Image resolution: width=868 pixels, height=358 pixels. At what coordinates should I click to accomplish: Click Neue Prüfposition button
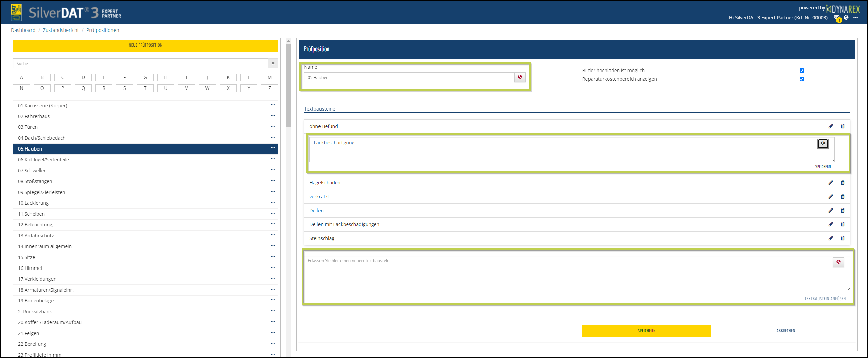pyautogui.click(x=145, y=45)
